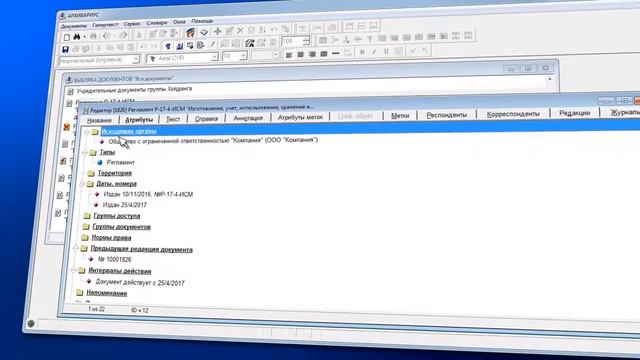
Task: Select the Напоминание folder label
Action: tap(107, 293)
